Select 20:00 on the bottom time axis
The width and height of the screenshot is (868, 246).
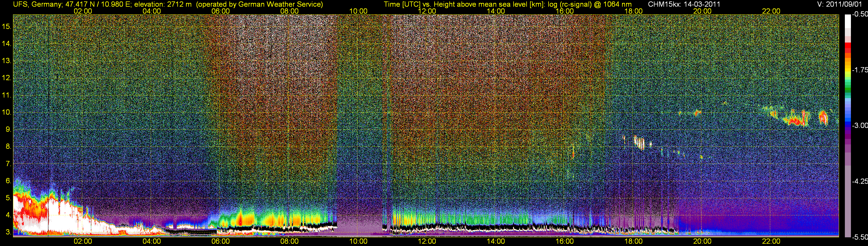tap(702, 241)
